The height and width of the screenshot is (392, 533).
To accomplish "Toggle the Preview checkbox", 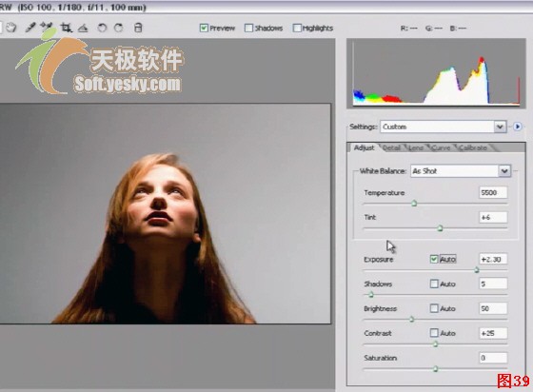I will click(204, 28).
